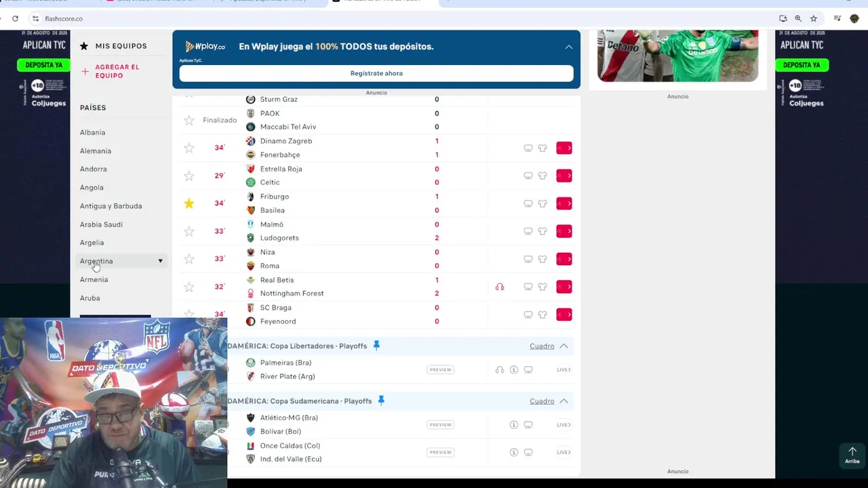Pin the Copa Libertadores Playoffs league
This screenshot has height=488, width=868.
coord(376,346)
